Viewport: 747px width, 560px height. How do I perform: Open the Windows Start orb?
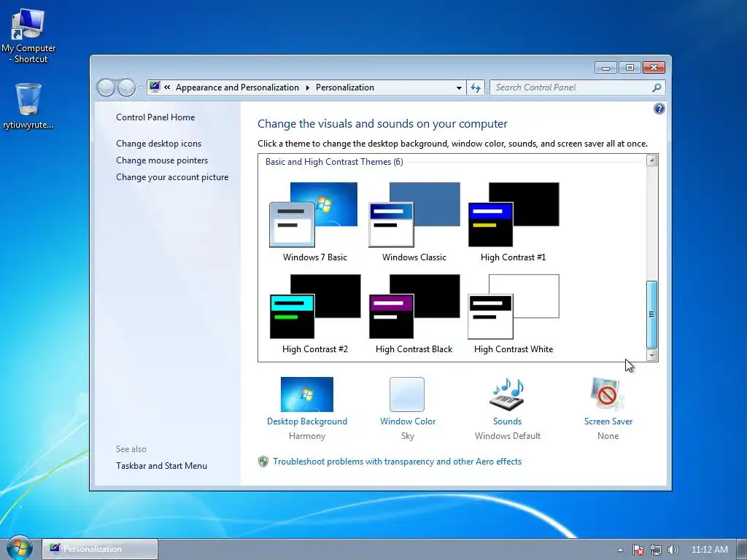point(20,548)
